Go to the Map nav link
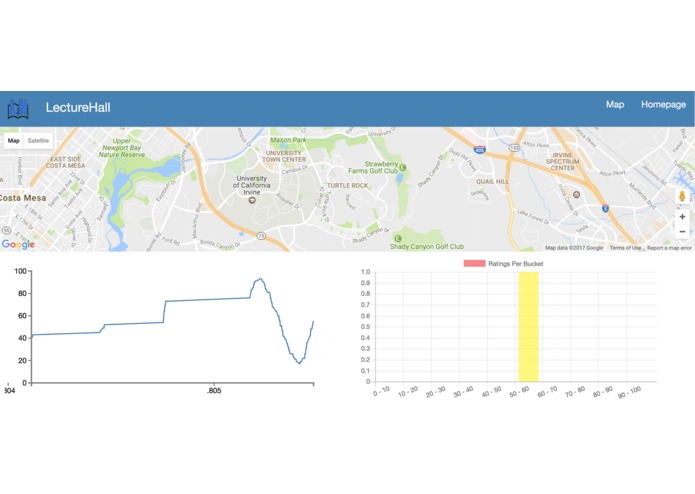The height and width of the screenshot is (494, 695). click(x=615, y=105)
